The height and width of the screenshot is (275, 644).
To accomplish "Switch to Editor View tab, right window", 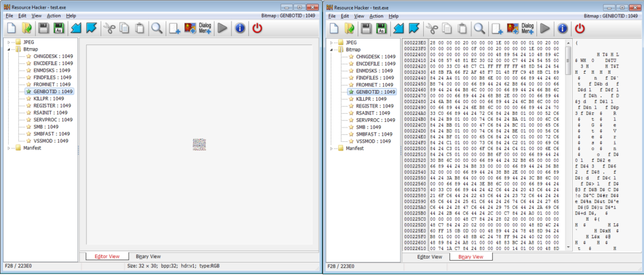I will click(430, 256).
